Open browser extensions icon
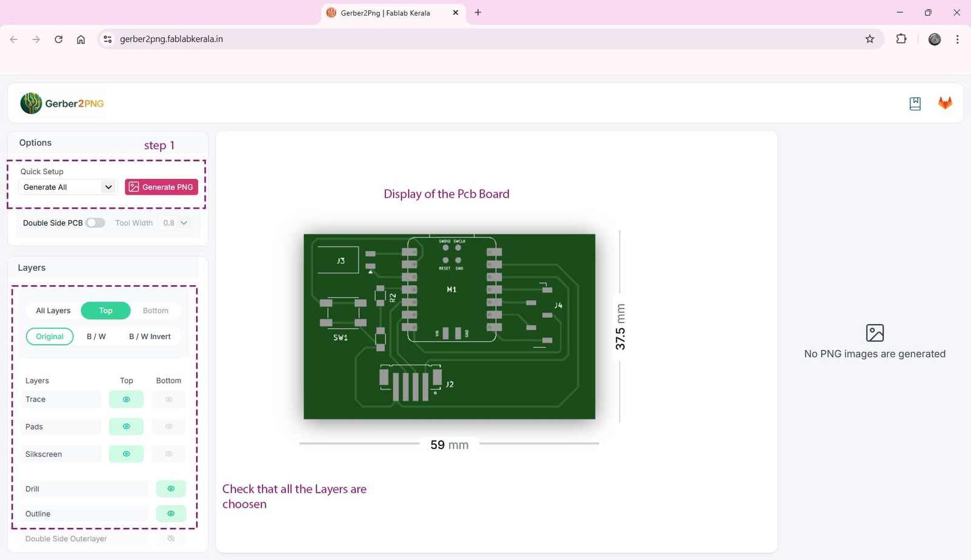Viewport: 971px width, 560px height. 901,39
